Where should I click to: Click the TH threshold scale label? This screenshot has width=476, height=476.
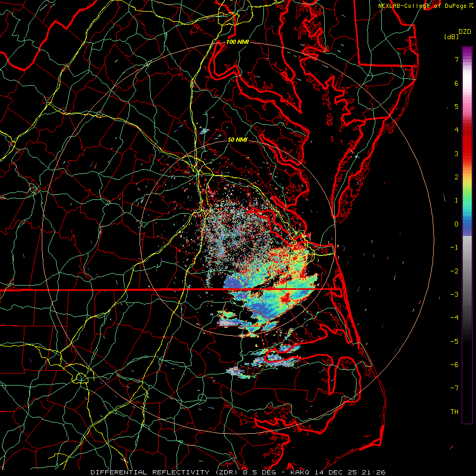(x=454, y=412)
